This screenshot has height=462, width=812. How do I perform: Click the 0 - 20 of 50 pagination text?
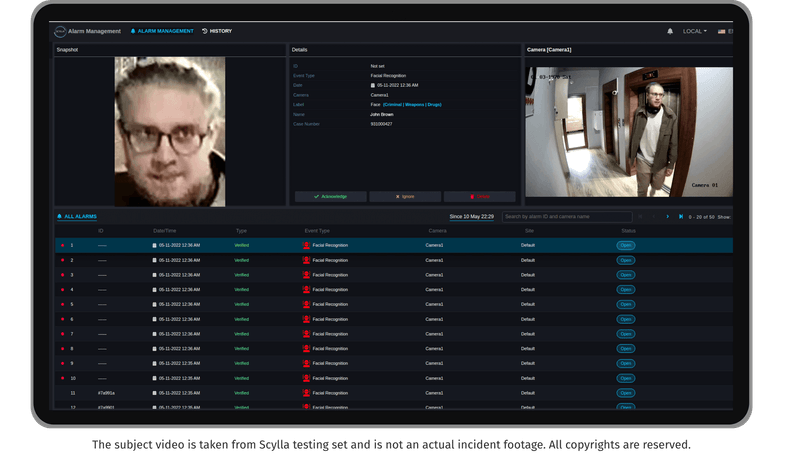[x=702, y=217]
